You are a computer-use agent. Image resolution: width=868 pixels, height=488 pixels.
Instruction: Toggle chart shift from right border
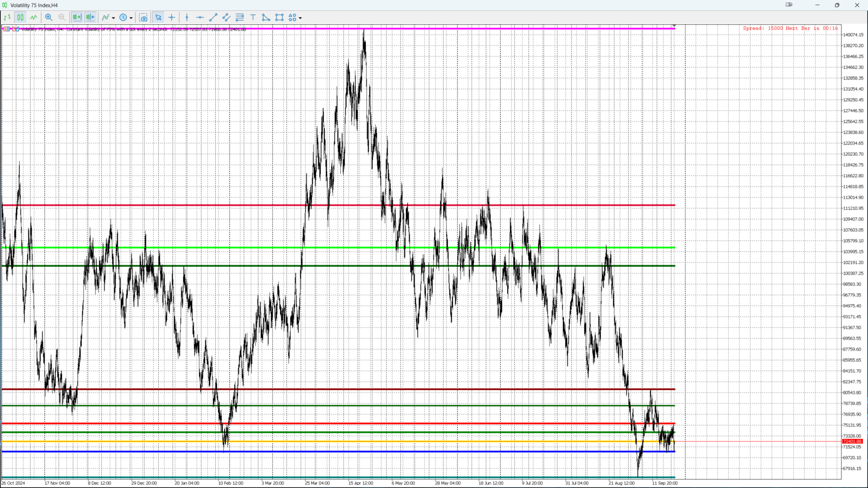90,17
